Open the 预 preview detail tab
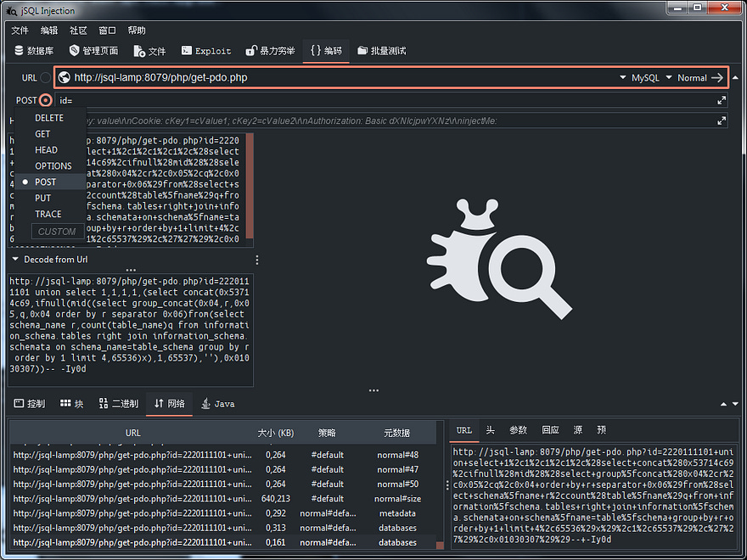 602,430
